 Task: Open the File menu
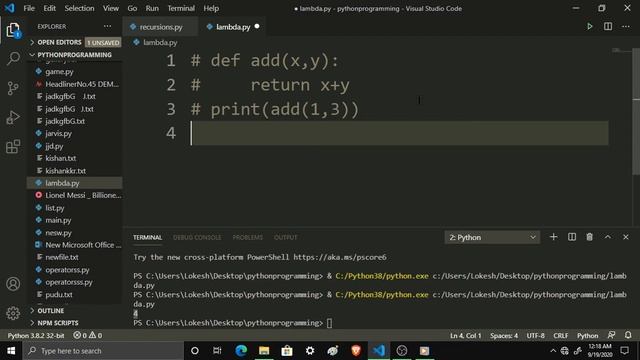(29, 8)
